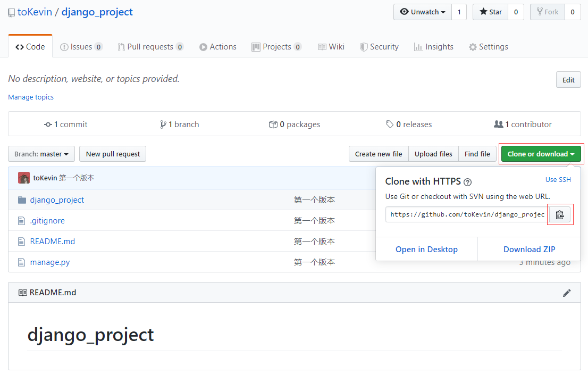
Task: Click the django_project folder's commit message
Action: click(x=314, y=200)
